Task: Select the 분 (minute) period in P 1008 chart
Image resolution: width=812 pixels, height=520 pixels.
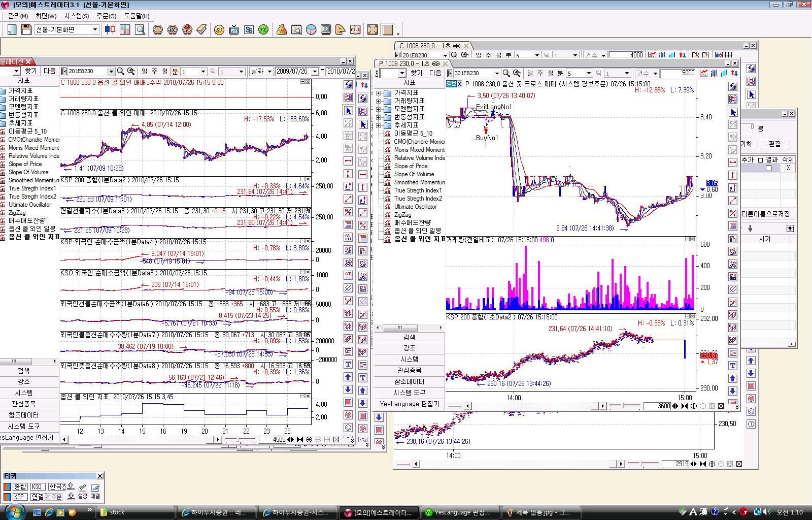Action: 560,73
